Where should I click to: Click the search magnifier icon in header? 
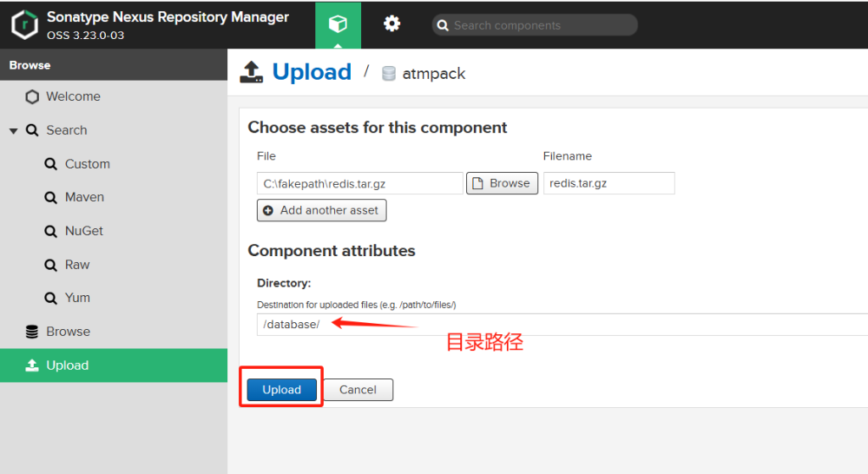pyautogui.click(x=443, y=25)
